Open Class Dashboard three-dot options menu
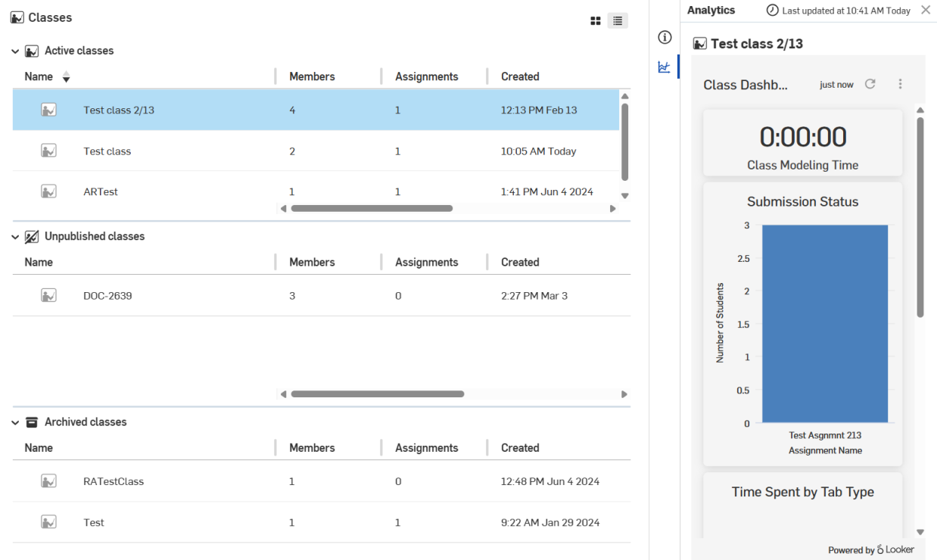The height and width of the screenshot is (560, 937). [900, 84]
